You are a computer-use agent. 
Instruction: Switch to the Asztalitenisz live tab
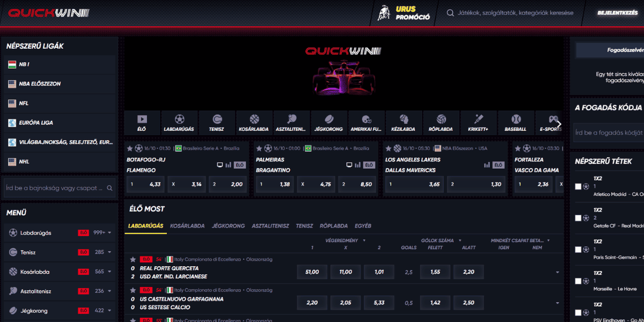tap(270, 226)
